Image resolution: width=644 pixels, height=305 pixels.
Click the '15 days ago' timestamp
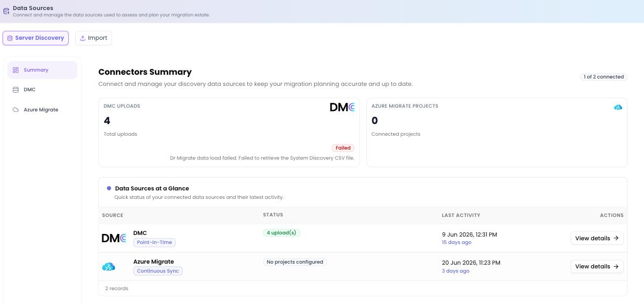[x=457, y=242]
